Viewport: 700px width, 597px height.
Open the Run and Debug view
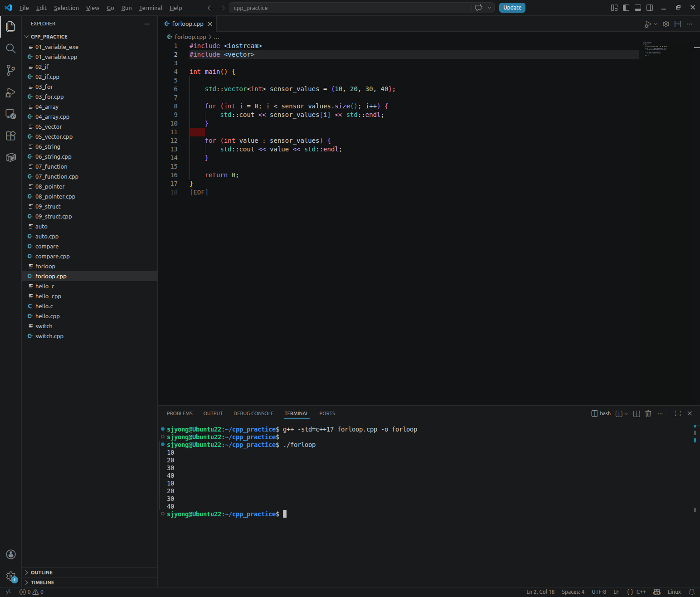point(11,92)
